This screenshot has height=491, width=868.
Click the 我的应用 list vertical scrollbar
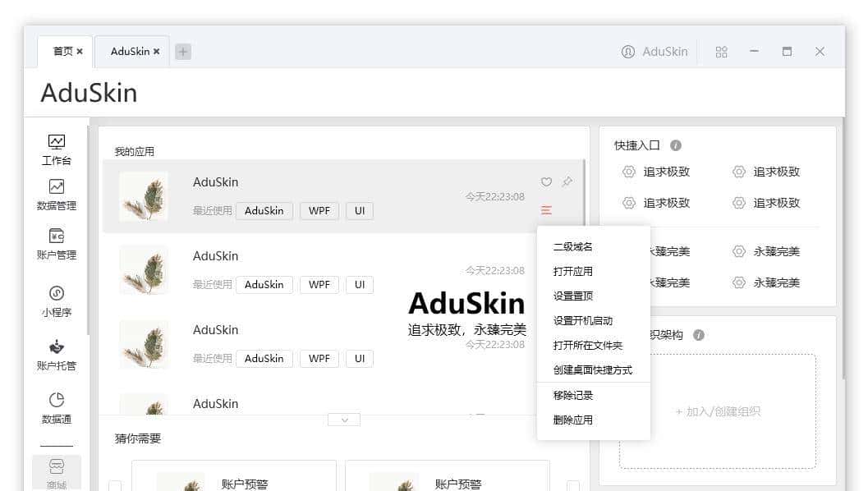584,197
